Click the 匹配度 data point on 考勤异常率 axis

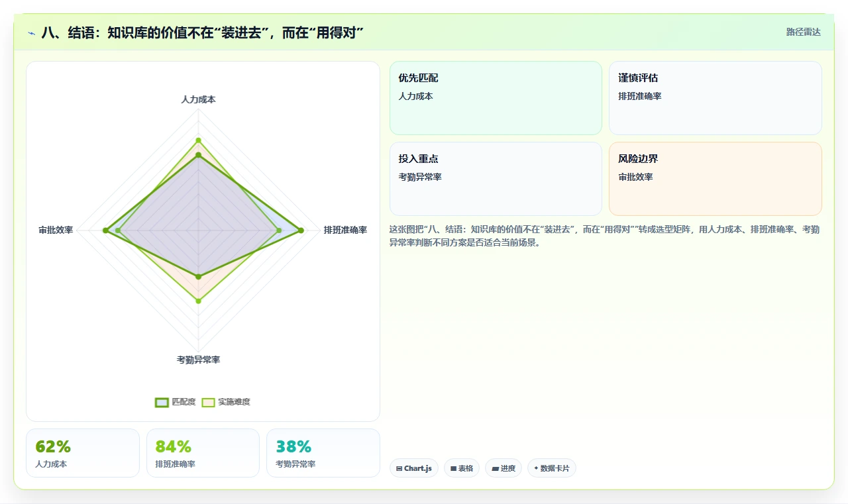(x=198, y=276)
